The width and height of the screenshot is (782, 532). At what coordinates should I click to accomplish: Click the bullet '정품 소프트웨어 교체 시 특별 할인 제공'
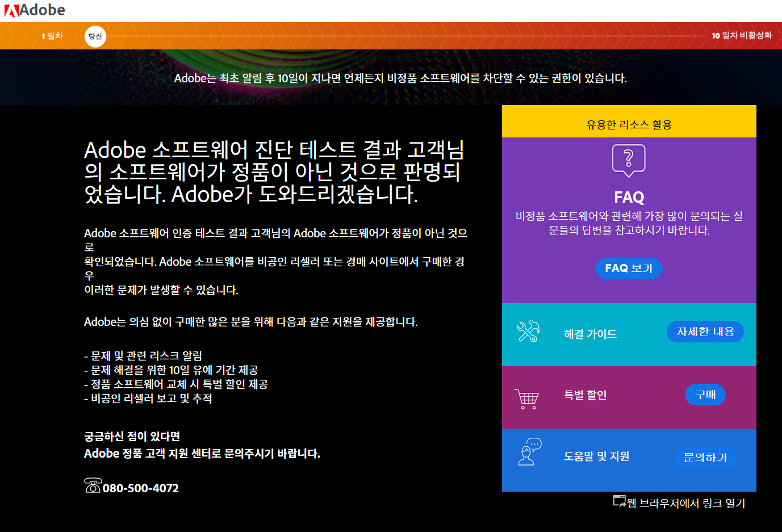[x=176, y=384]
